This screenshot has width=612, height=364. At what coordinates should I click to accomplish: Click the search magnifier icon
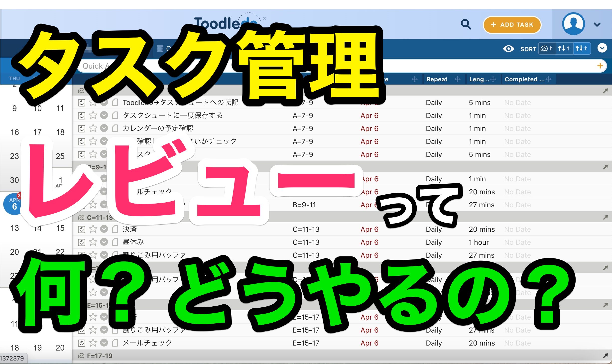[x=466, y=24]
